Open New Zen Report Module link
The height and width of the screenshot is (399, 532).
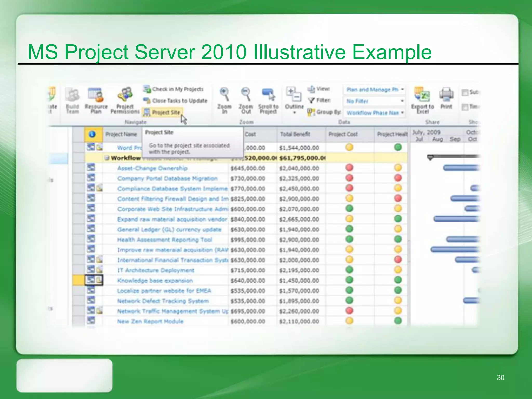click(x=150, y=321)
